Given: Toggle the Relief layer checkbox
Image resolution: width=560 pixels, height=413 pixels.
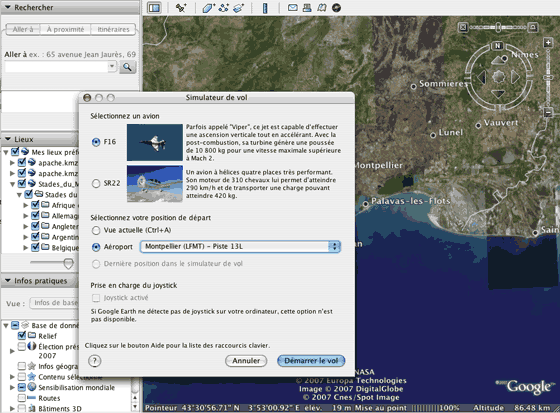Looking at the screenshot, I should click(22, 335).
